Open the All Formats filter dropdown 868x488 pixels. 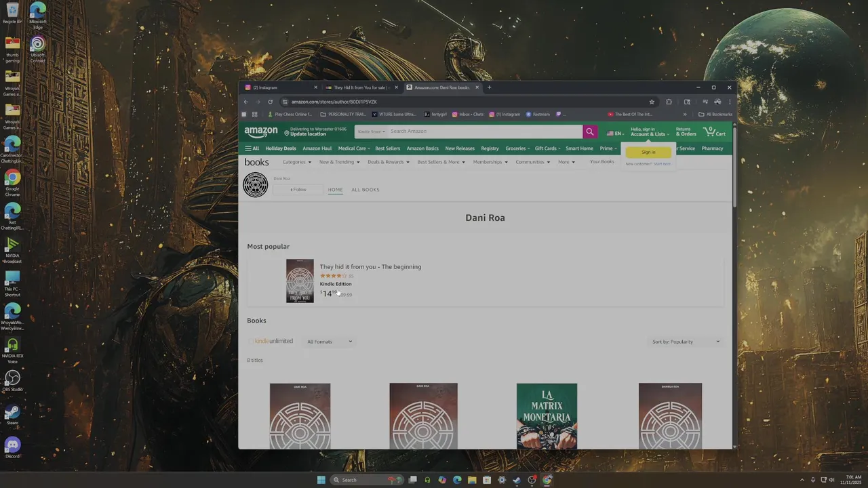click(329, 342)
